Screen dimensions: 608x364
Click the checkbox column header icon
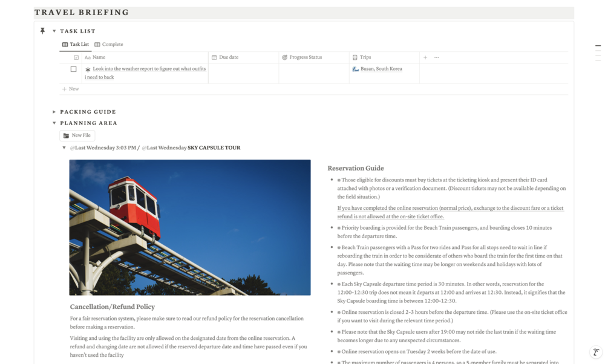click(x=76, y=57)
